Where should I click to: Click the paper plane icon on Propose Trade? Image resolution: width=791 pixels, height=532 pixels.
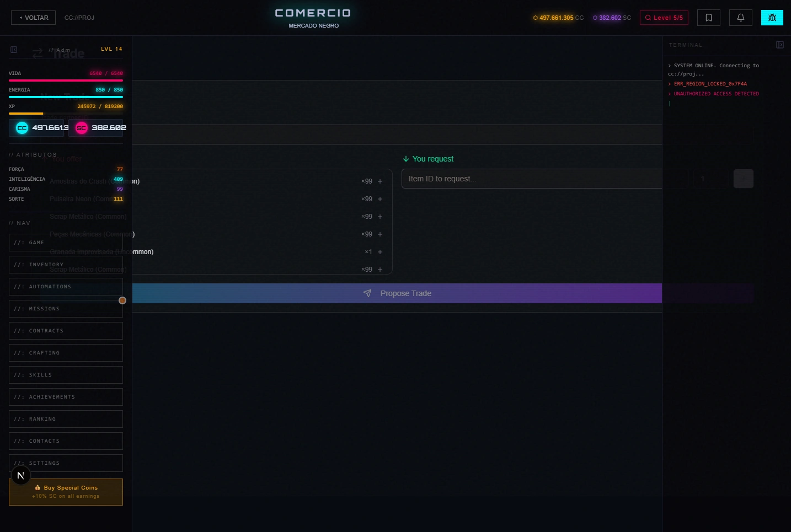(367, 293)
